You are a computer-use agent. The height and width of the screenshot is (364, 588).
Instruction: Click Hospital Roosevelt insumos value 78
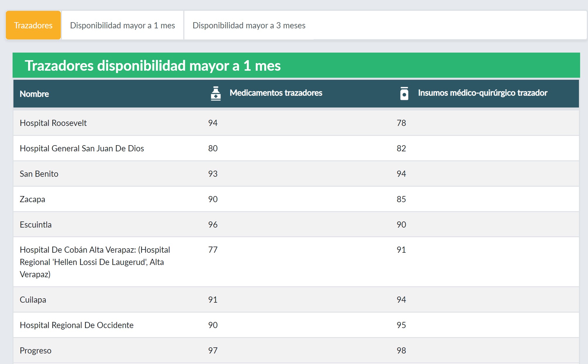(x=401, y=123)
